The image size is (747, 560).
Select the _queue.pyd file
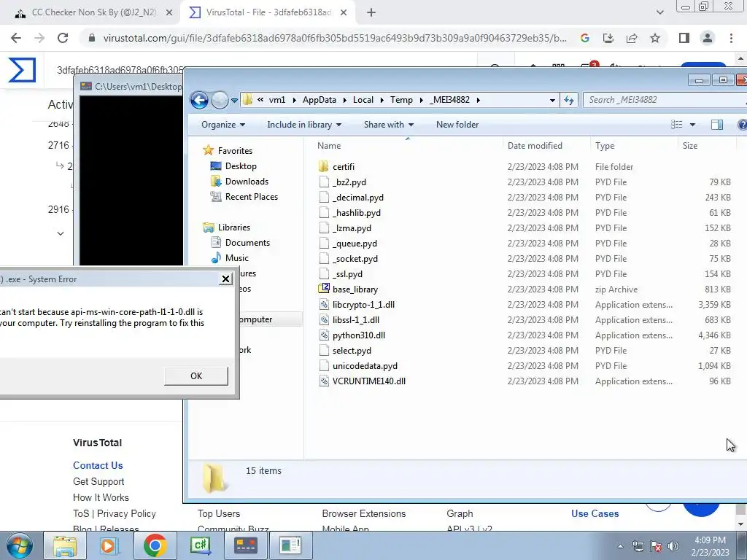point(355,244)
